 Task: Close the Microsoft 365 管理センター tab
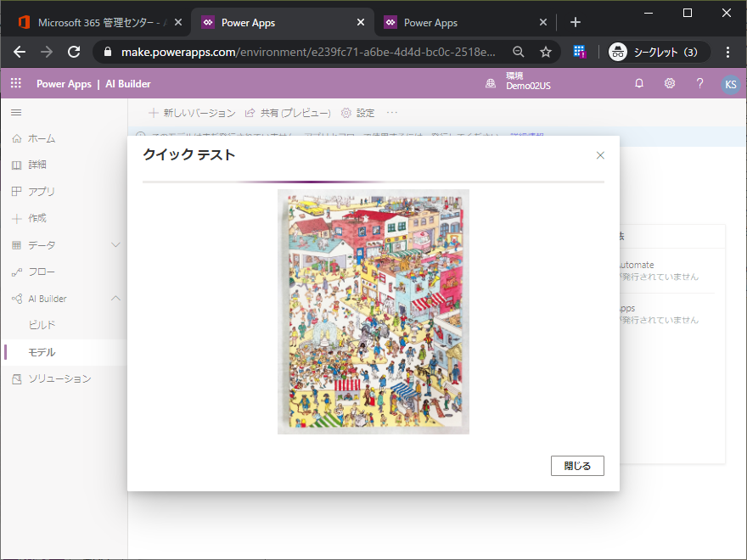coord(178,22)
